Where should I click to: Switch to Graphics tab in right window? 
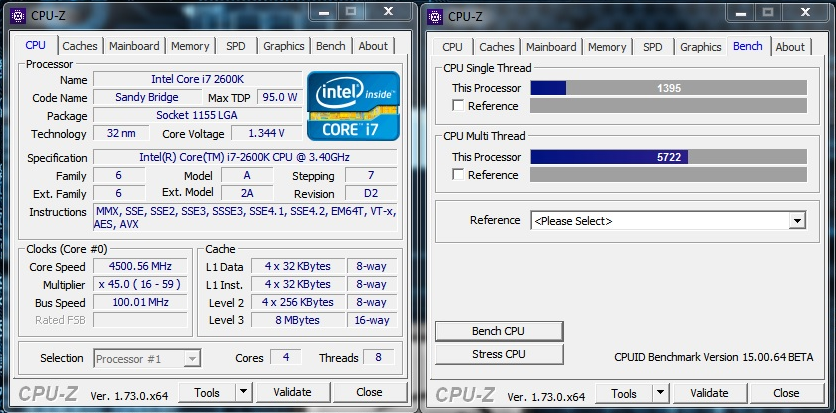click(x=701, y=47)
